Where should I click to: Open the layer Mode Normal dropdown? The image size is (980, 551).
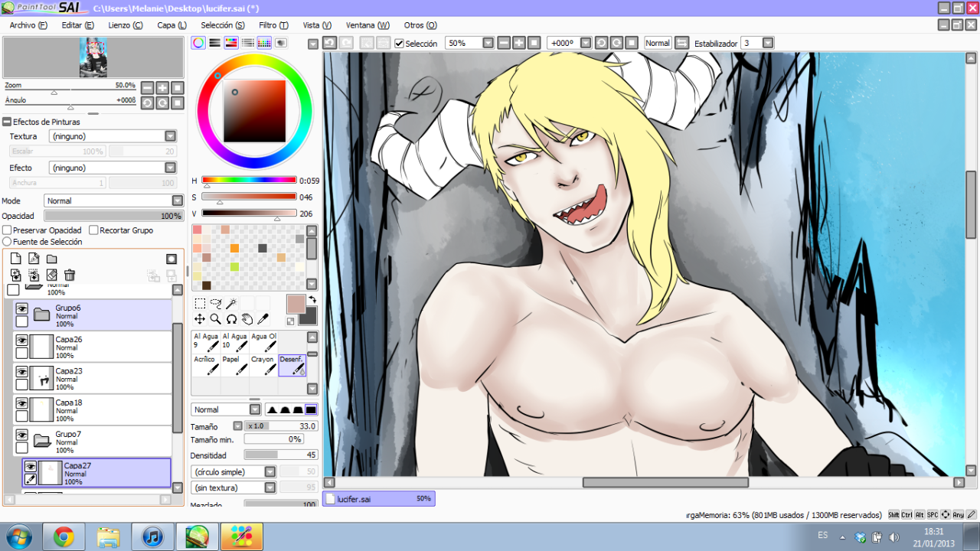coord(114,201)
